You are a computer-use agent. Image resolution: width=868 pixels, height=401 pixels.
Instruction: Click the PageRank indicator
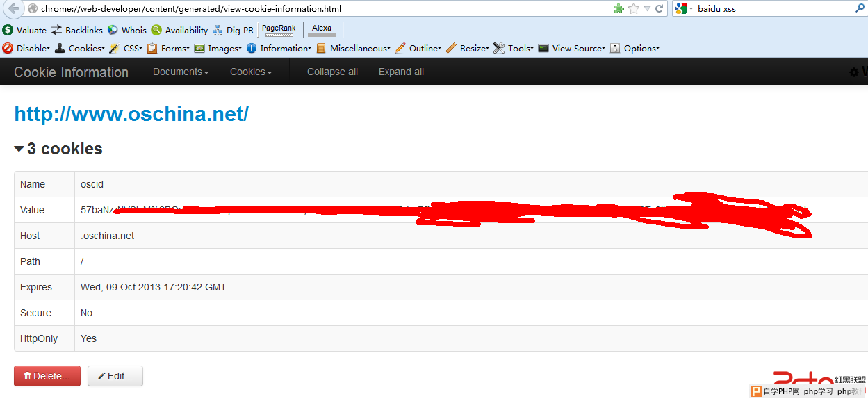click(279, 30)
